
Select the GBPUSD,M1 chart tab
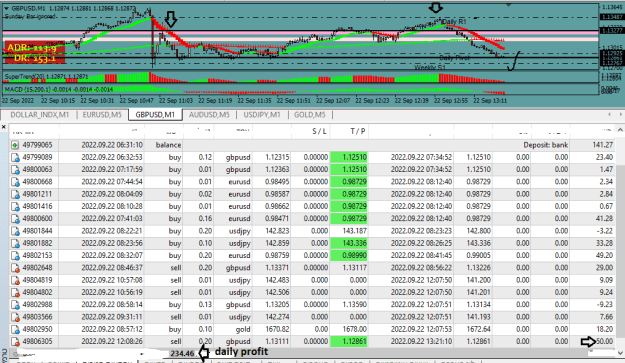(155, 115)
